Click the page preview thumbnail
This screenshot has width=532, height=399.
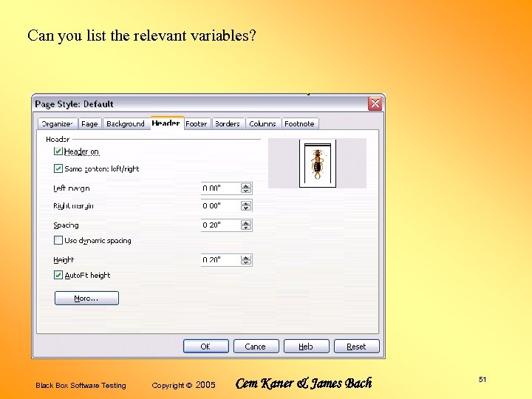318,163
